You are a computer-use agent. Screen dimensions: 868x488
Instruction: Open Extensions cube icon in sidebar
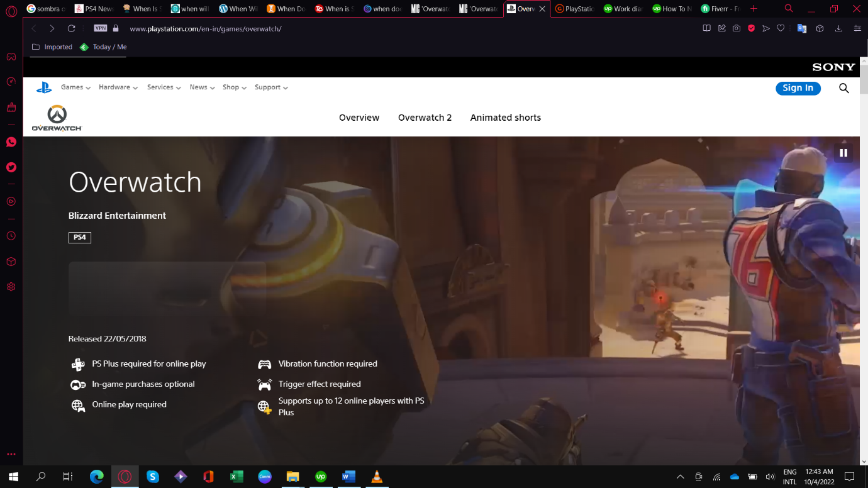11,262
